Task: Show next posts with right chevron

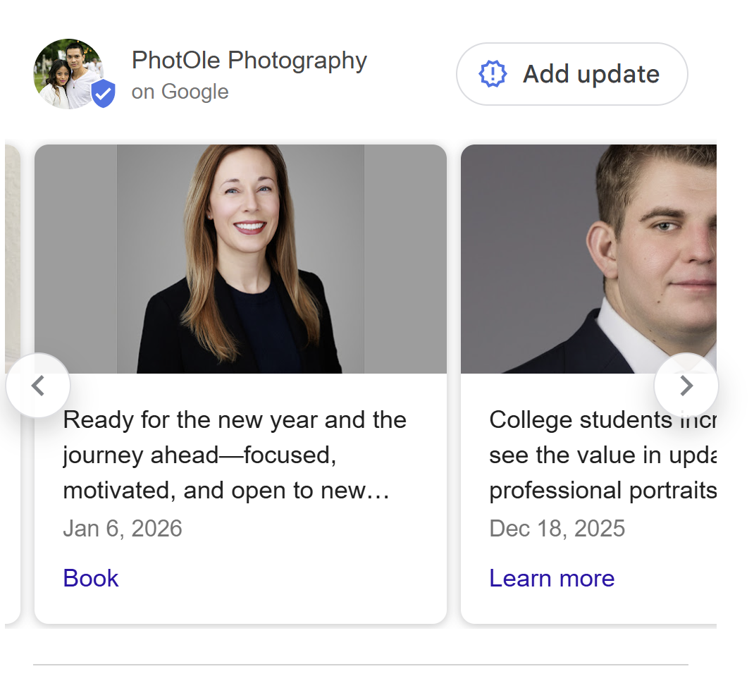Action: click(686, 386)
